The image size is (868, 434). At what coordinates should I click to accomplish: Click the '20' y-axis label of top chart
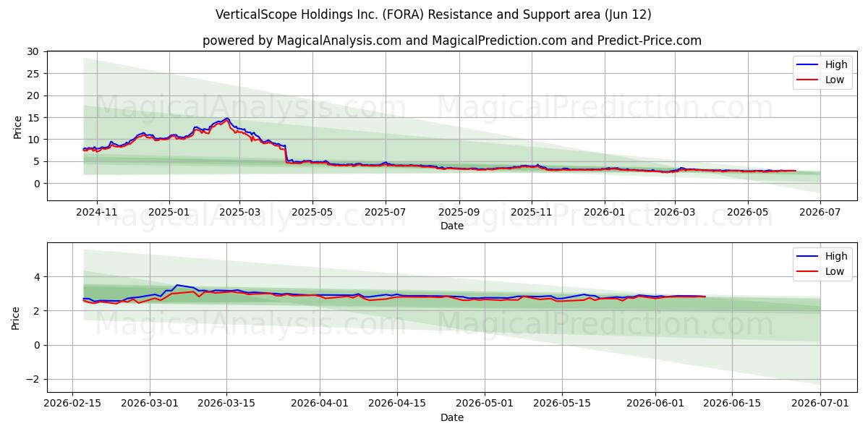33,95
